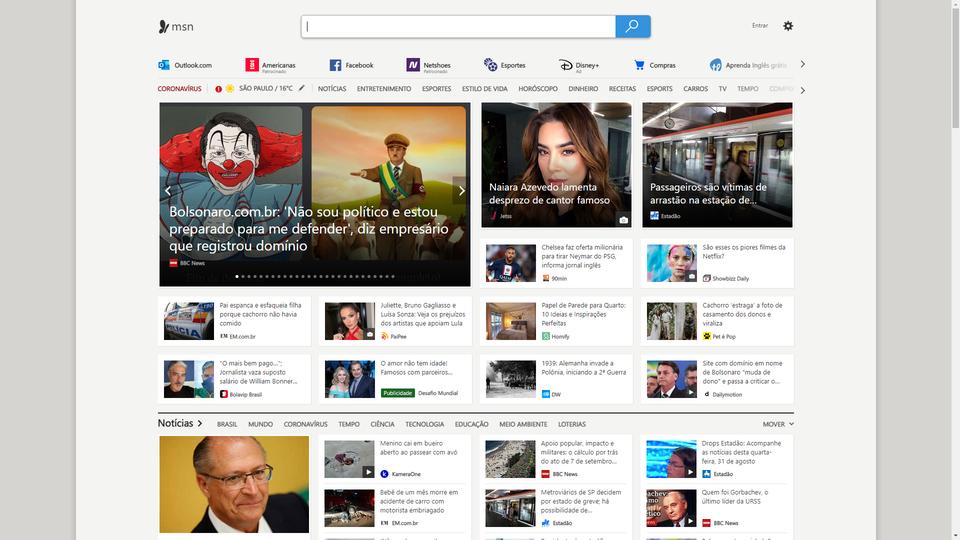Open Compras shopping cart icon
Image resolution: width=960 pixels, height=540 pixels.
coord(639,65)
